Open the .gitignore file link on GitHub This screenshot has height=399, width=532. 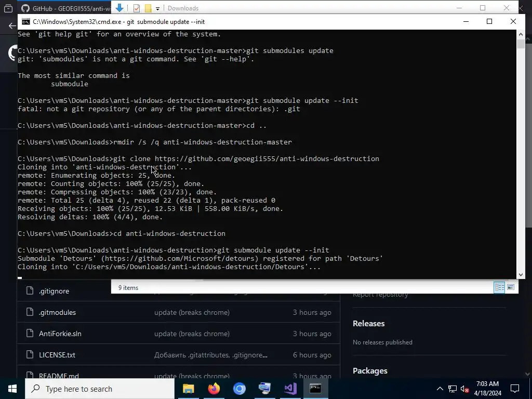tap(54, 291)
